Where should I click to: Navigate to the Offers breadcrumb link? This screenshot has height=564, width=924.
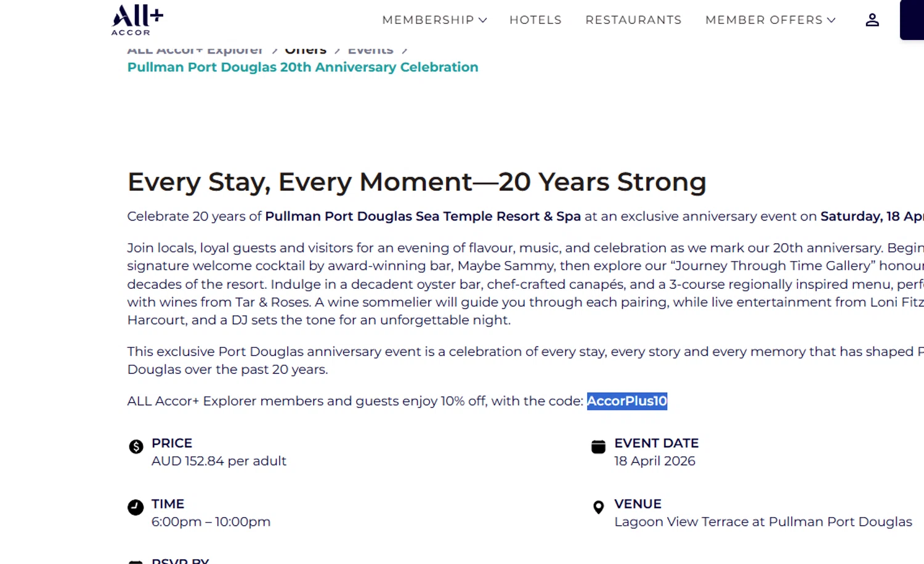click(x=306, y=51)
